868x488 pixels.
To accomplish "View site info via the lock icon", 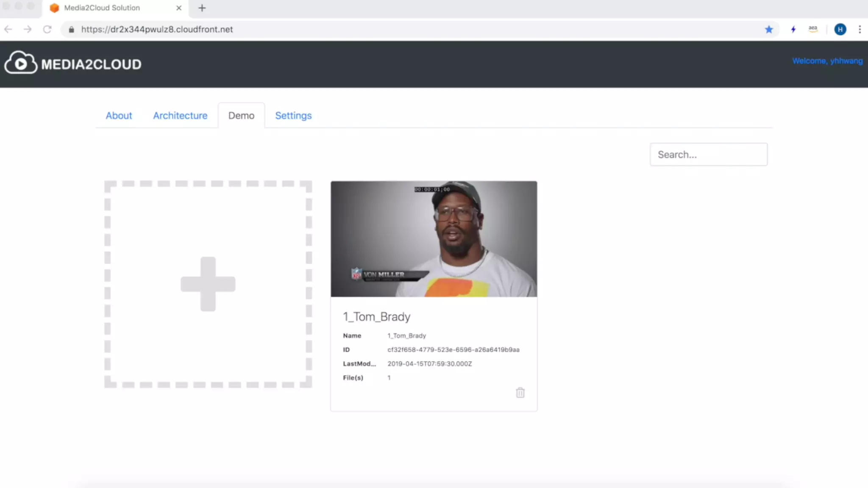I will click(x=71, y=29).
